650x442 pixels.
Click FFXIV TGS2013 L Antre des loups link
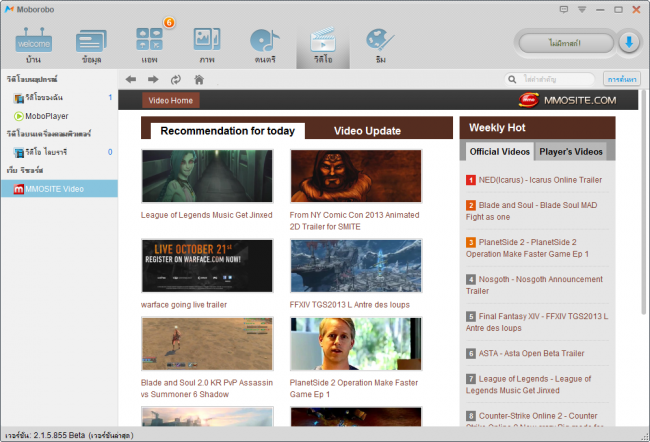[349, 305]
